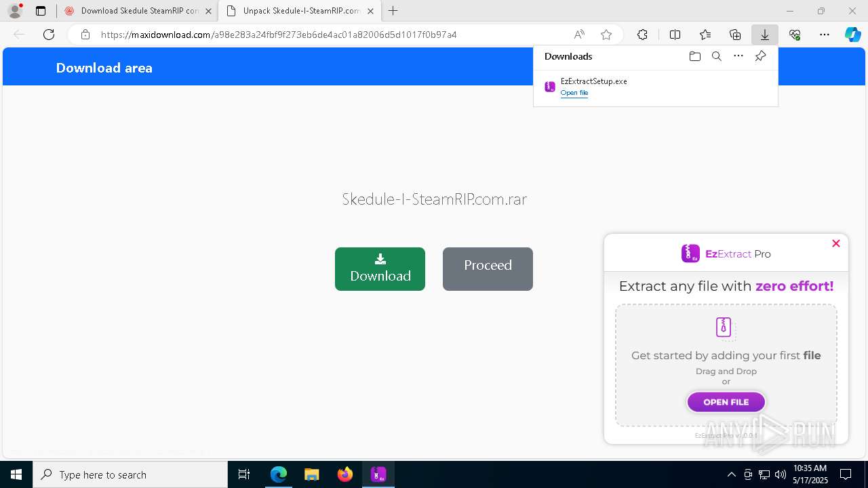The width and height of the screenshot is (868, 488).
Task: Click the gray Proceed button
Action: coord(488,269)
